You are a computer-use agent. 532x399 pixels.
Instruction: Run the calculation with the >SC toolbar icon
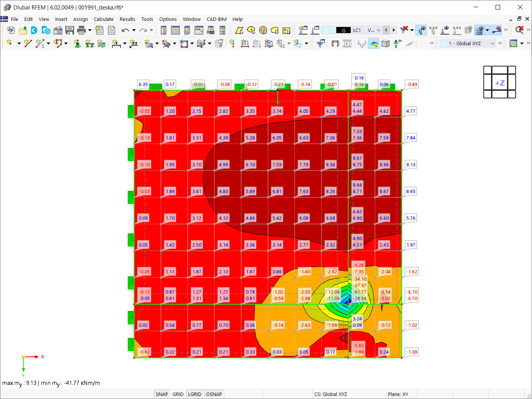pos(210,30)
